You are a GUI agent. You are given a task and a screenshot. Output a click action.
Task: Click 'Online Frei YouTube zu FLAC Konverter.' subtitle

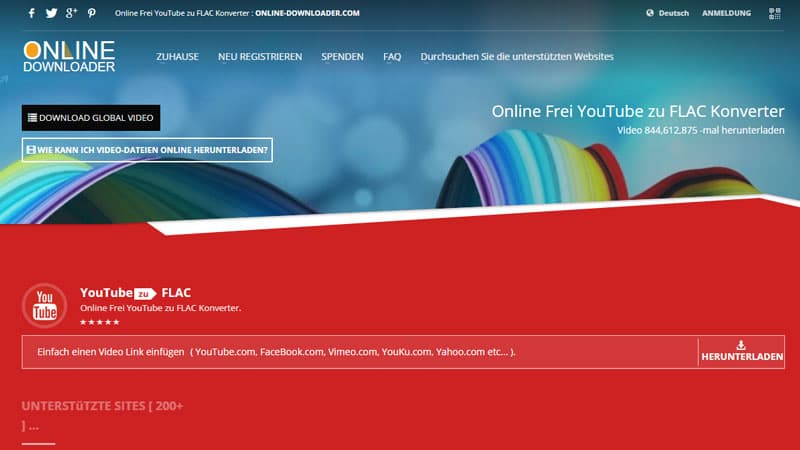[160, 308]
